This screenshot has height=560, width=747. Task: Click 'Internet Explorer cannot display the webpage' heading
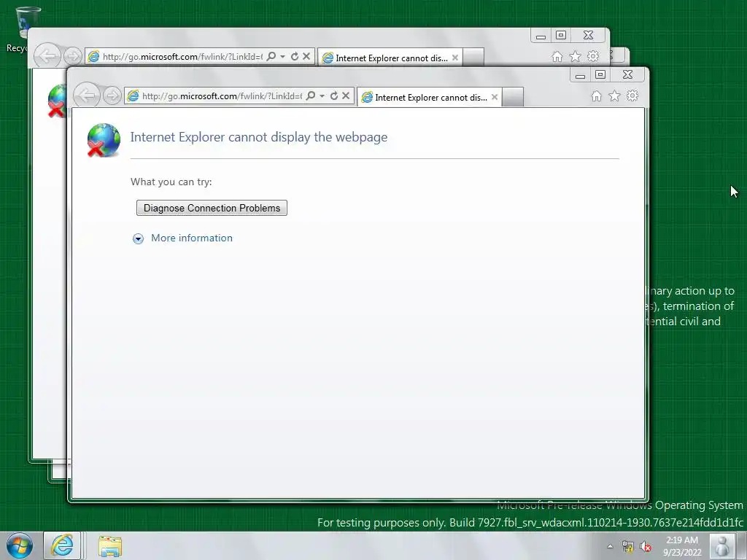[259, 137]
